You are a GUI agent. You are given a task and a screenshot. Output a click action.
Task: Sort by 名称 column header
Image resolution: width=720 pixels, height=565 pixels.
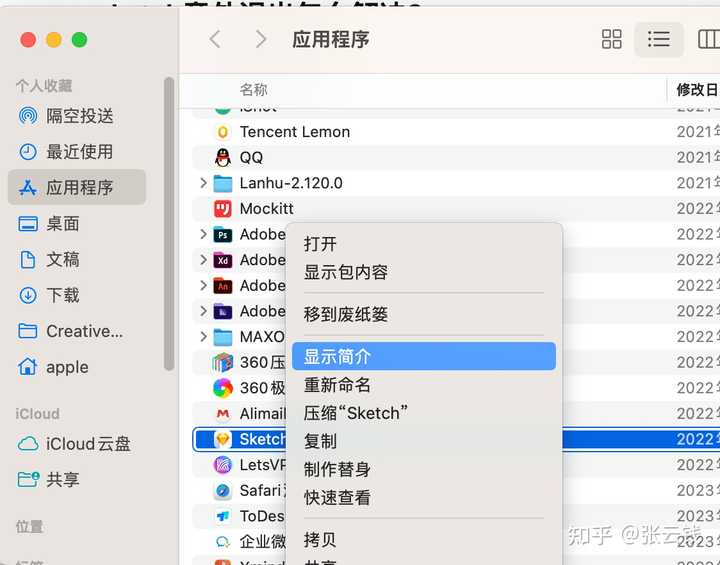click(x=253, y=90)
